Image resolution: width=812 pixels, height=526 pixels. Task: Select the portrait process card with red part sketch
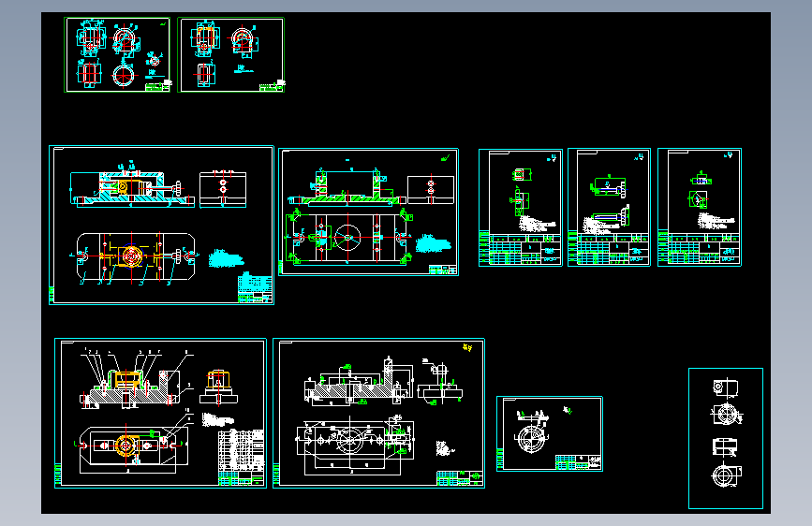click(x=521, y=208)
